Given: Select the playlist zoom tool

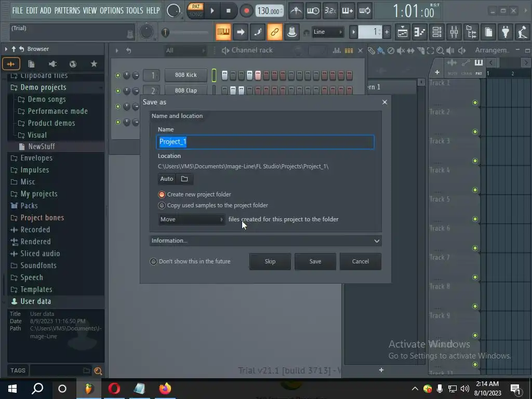Looking at the screenshot, I should pyautogui.click(x=440, y=51).
